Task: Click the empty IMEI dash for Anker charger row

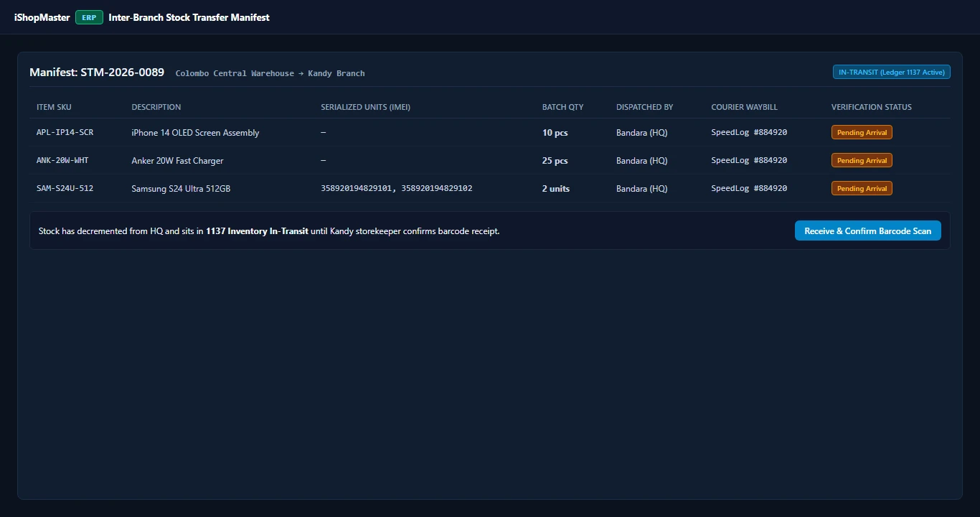Action: coord(324,161)
